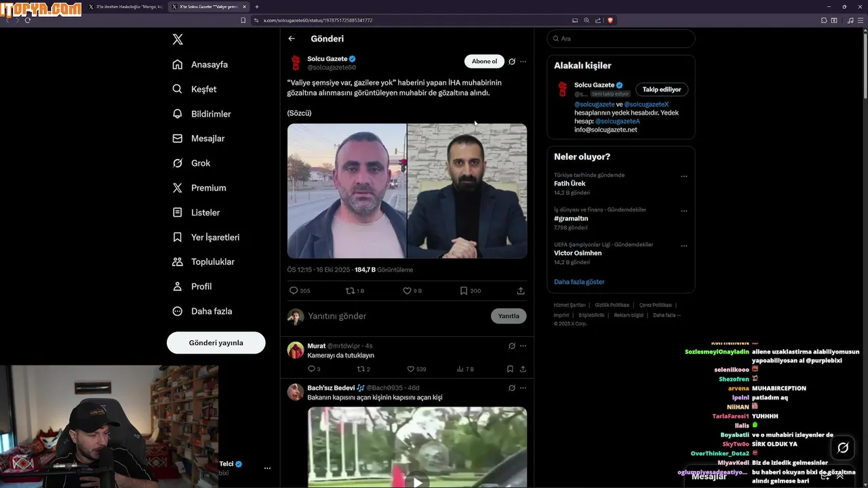
Task: Bookmark Murat's reply
Action: coord(510,369)
